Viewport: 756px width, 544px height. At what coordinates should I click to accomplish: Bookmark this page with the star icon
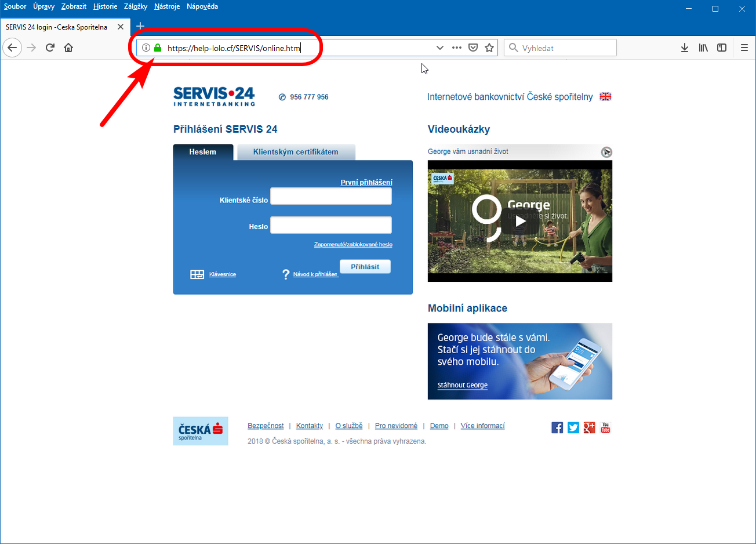pos(489,48)
